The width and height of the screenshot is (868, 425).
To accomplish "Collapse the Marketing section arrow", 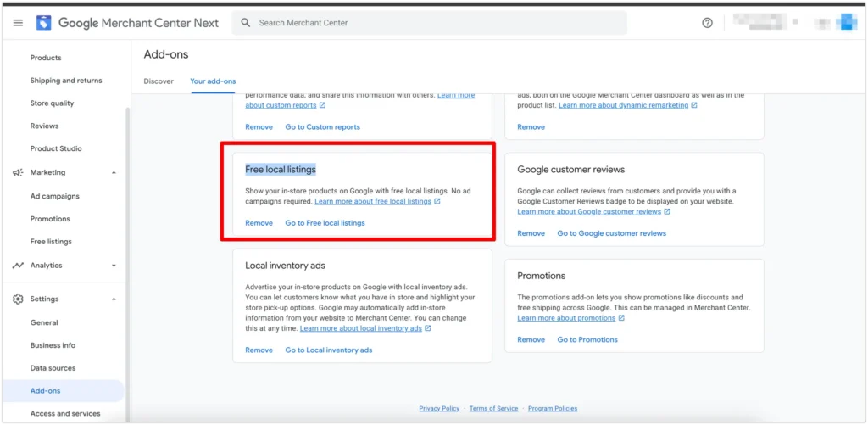I will (x=114, y=172).
